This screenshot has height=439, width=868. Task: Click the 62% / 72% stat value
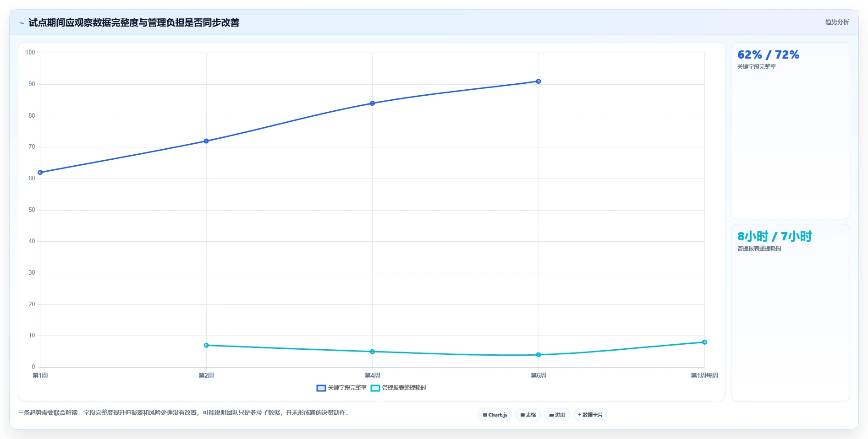(x=768, y=55)
